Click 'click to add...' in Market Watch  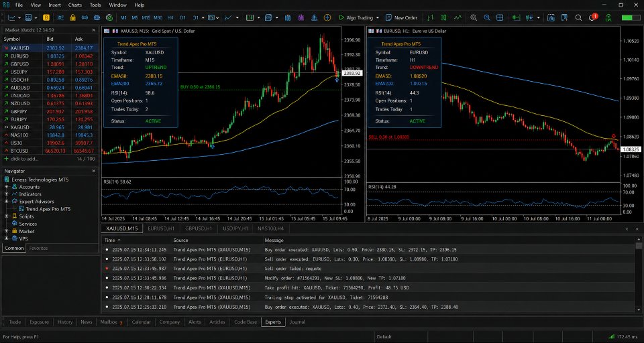click(x=24, y=159)
